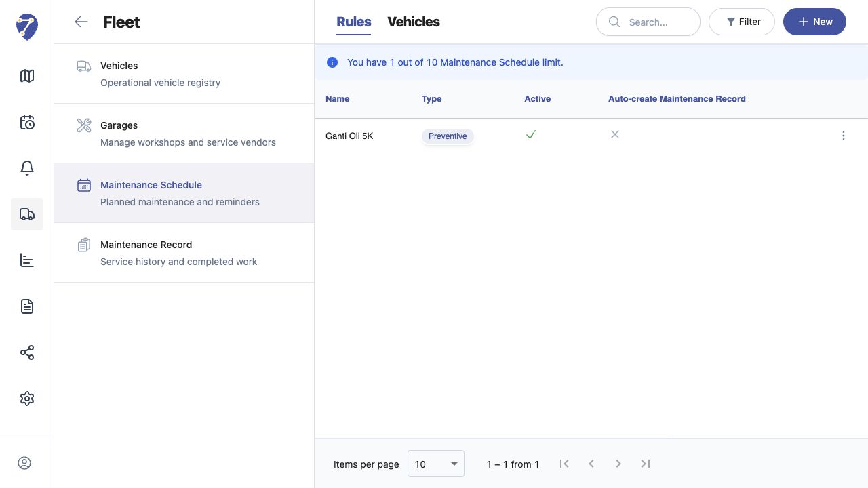The width and height of the screenshot is (868, 488).
Task: Click the Fleet panel heading
Action: [121, 22]
